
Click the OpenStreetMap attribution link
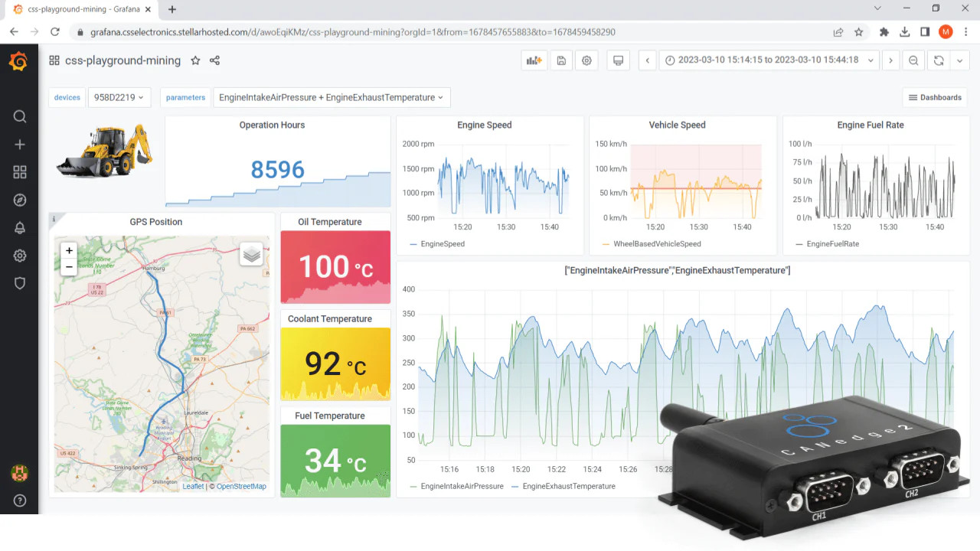pos(241,486)
